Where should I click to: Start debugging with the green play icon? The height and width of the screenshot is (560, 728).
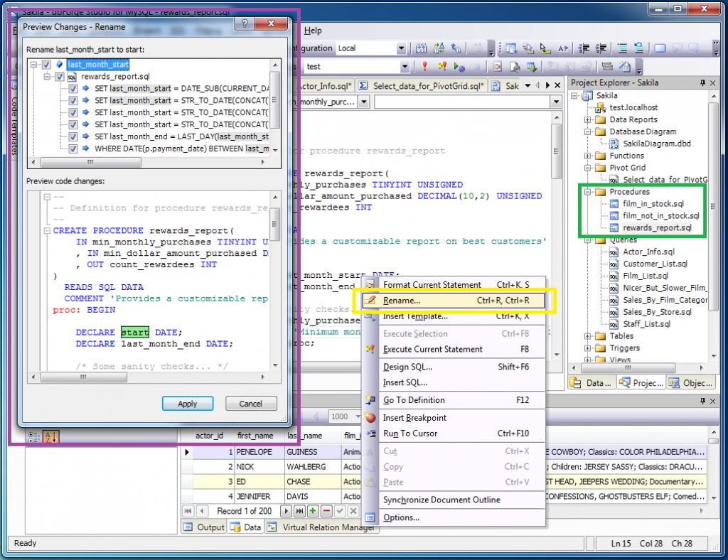tap(458, 68)
